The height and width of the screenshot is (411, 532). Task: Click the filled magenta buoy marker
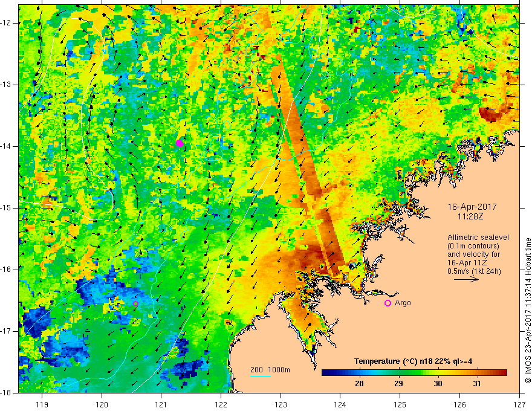(x=180, y=143)
